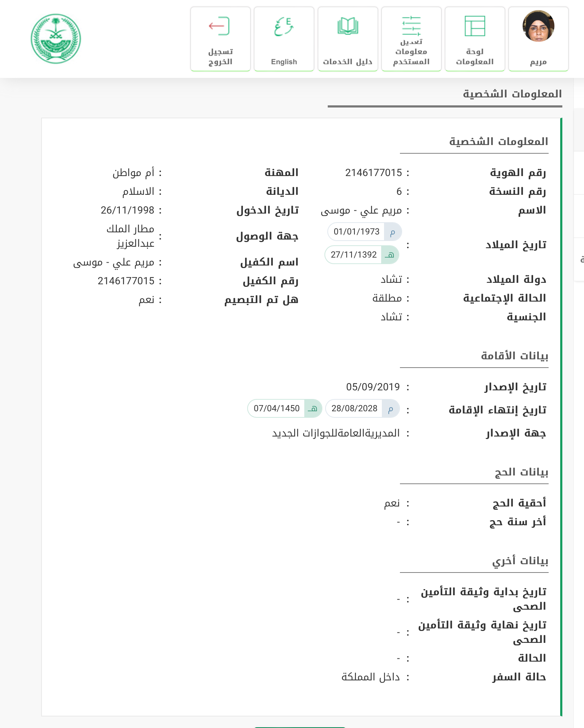Click the sponsor number value under رقم الكفيل
The image size is (584, 728).
point(126,281)
